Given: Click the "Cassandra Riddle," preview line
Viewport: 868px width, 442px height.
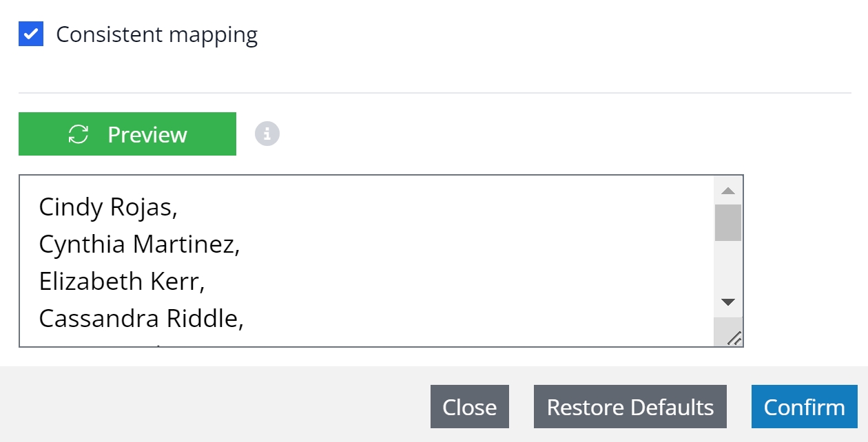Looking at the screenshot, I should pos(141,318).
